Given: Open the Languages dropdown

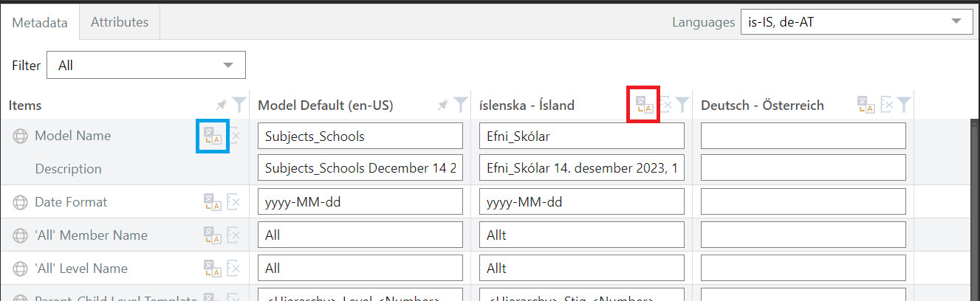Looking at the screenshot, I should pyautogui.click(x=856, y=22).
